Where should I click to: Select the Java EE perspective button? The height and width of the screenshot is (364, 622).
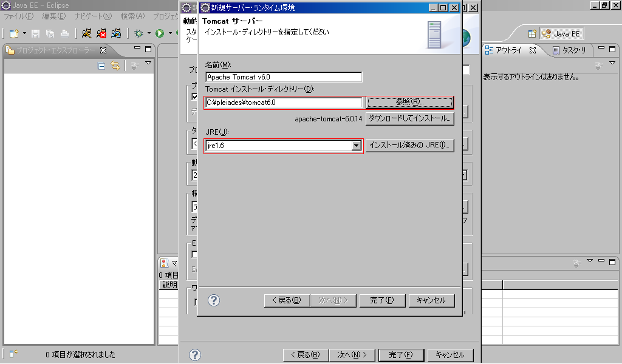click(x=561, y=33)
